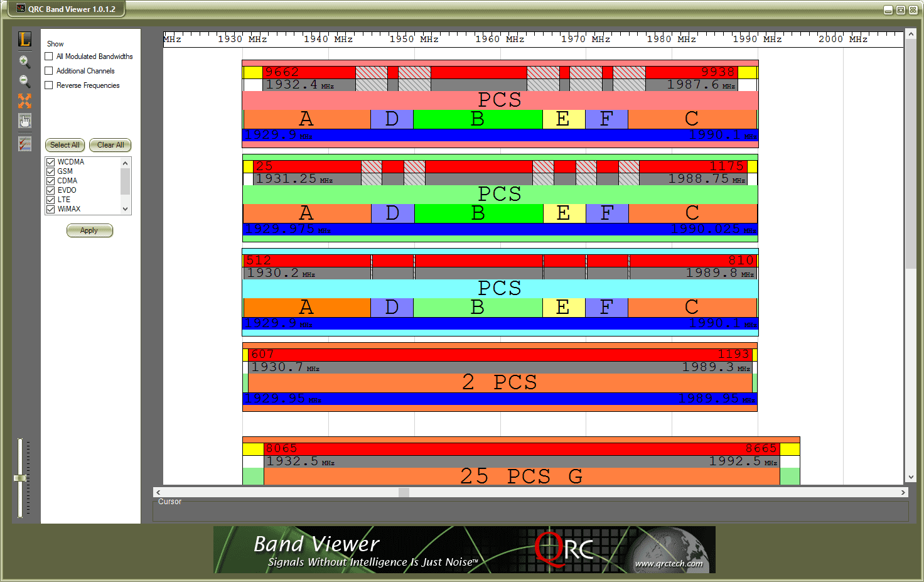Open the checklist options icon
The height and width of the screenshot is (582, 924).
pyautogui.click(x=24, y=144)
